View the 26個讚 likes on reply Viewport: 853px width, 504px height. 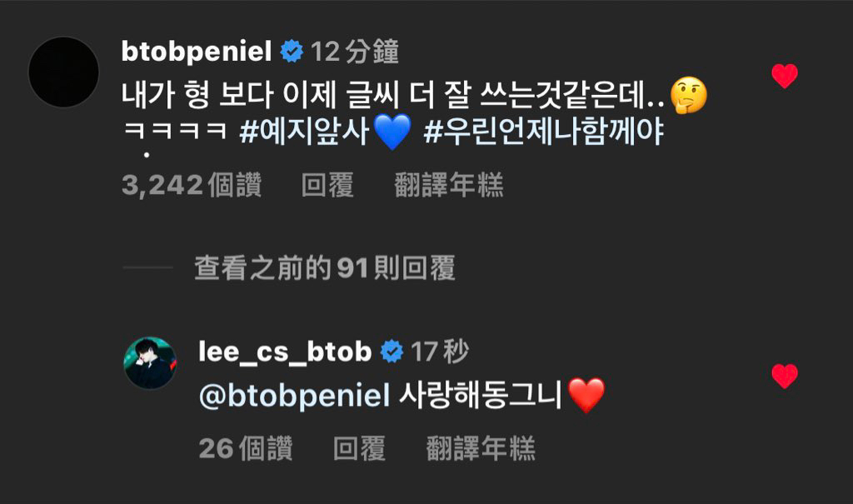point(245,449)
